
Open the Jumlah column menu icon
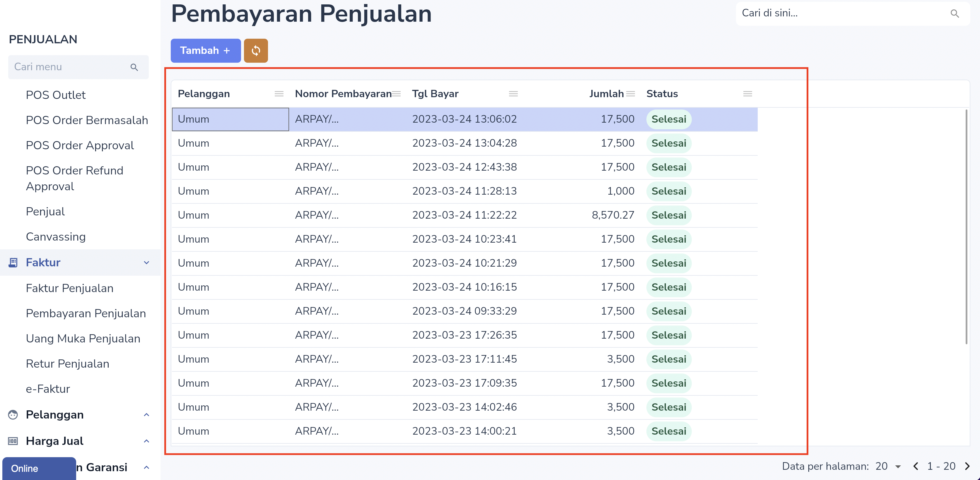click(x=630, y=94)
